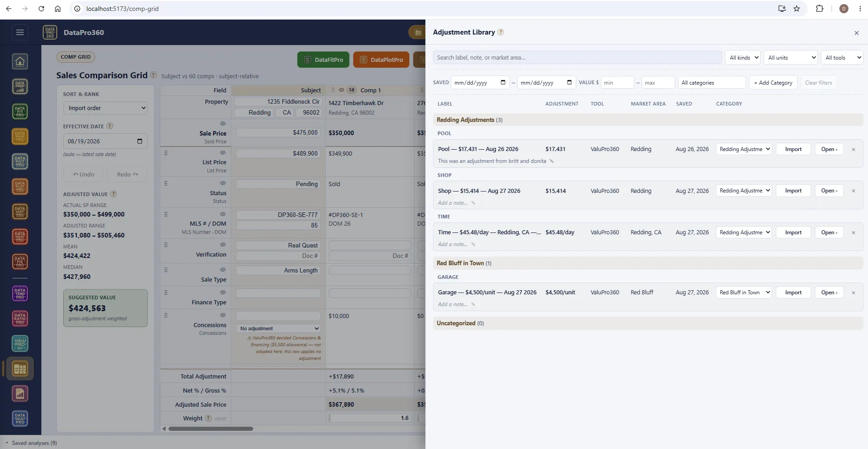Change category dropdown for Pool adjustment
This screenshot has height=449, width=868.
[x=744, y=149]
